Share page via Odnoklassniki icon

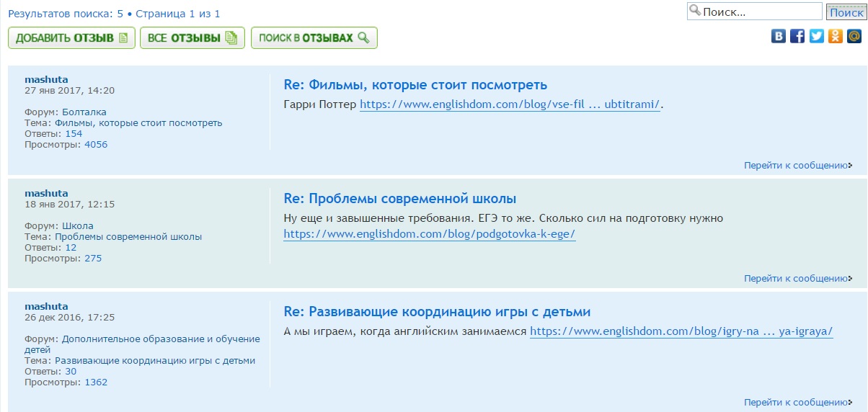pyautogui.click(x=835, y=36)
